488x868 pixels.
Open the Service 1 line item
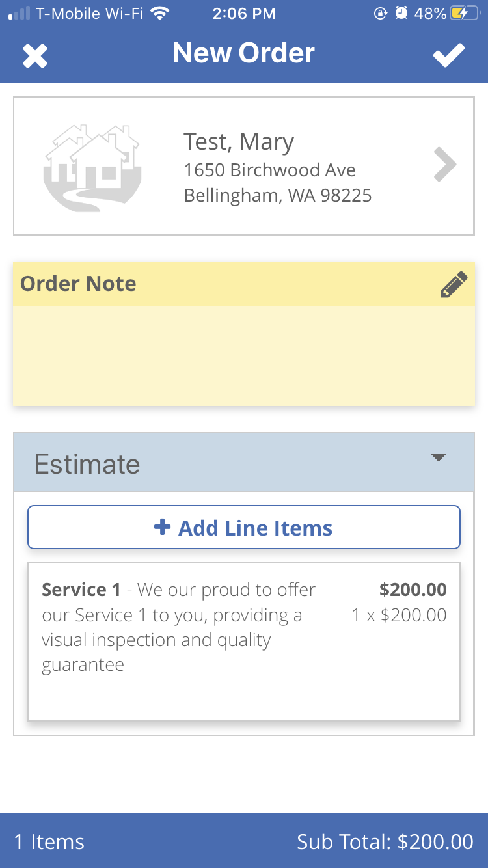click(x=243, y=641)
